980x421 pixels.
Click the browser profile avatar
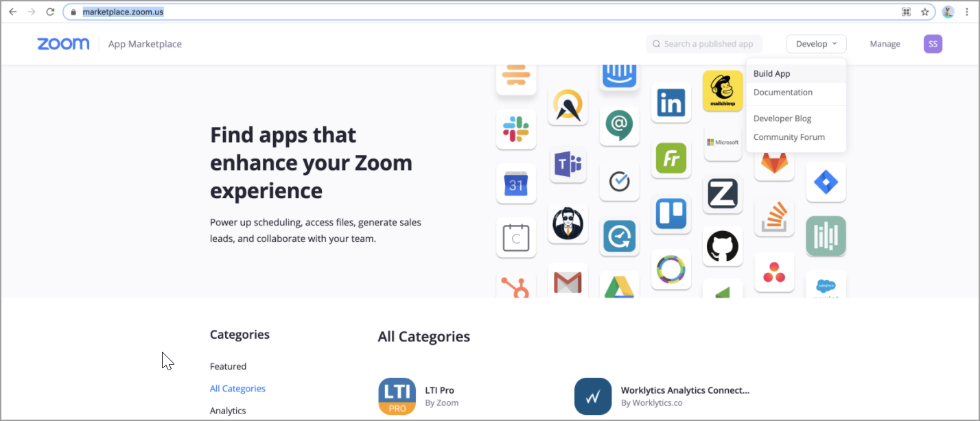coord(948,12)
